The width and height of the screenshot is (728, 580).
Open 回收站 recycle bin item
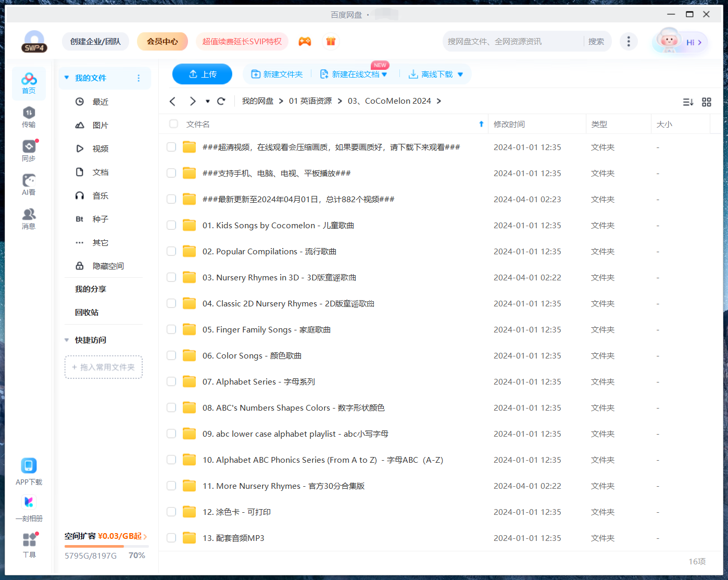coord(86,312)
